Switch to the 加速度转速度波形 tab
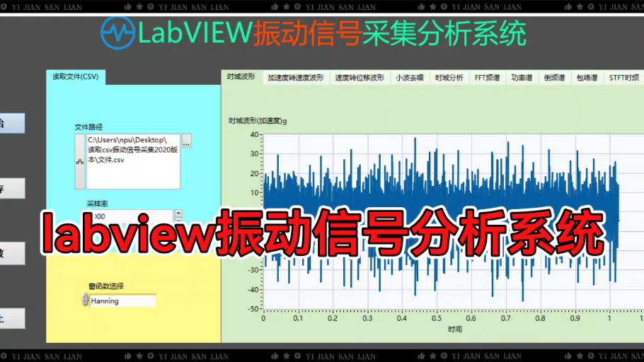 coord(296,78)
